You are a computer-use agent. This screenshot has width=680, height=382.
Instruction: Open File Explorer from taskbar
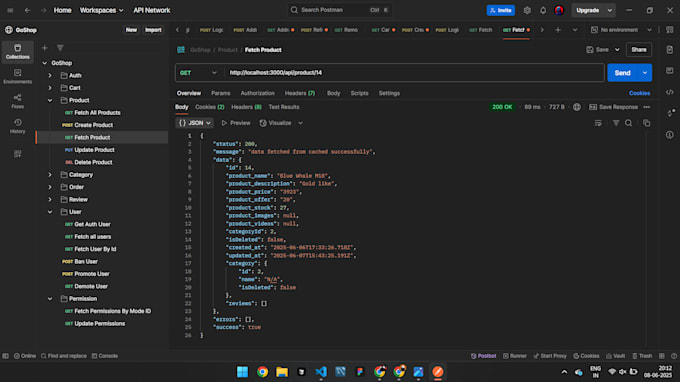coord(282,372)
